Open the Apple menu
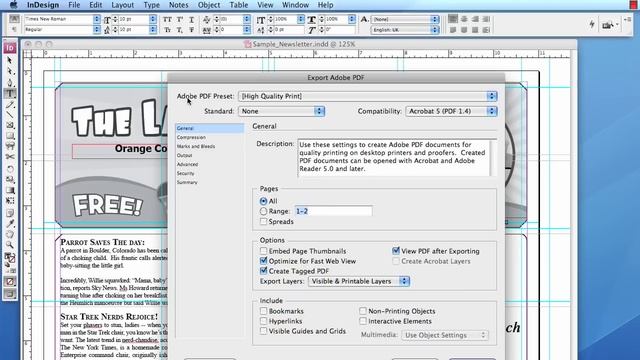Screen dimensions: 640x360 [13, 5]
